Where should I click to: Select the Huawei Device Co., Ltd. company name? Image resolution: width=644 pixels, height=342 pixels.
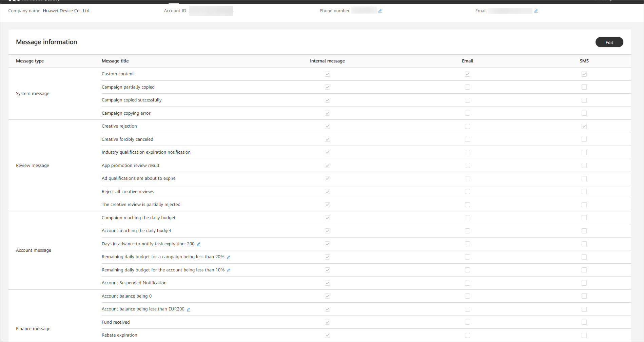tap(66, 11)
